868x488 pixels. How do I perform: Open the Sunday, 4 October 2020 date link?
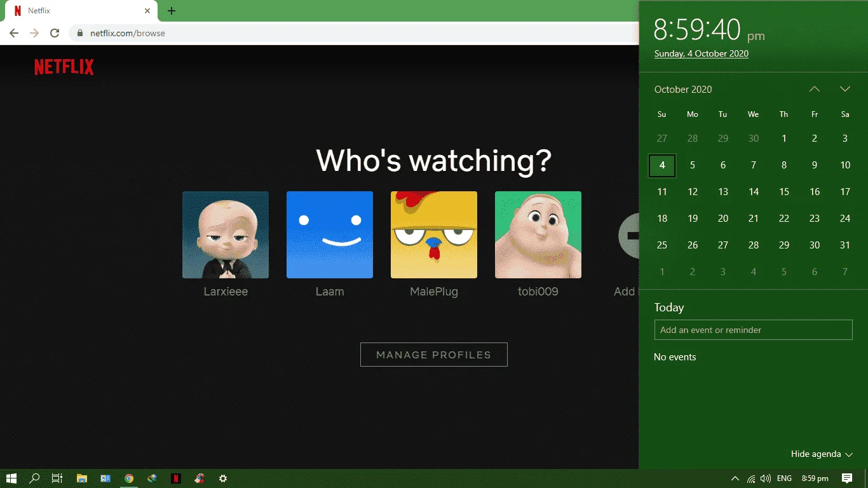click(x=702, y=53)
